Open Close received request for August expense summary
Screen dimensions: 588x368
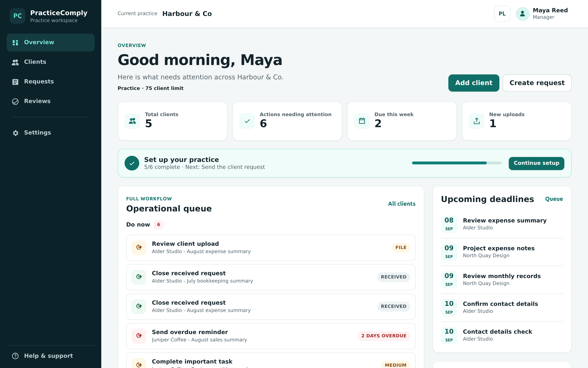(271, 307)
